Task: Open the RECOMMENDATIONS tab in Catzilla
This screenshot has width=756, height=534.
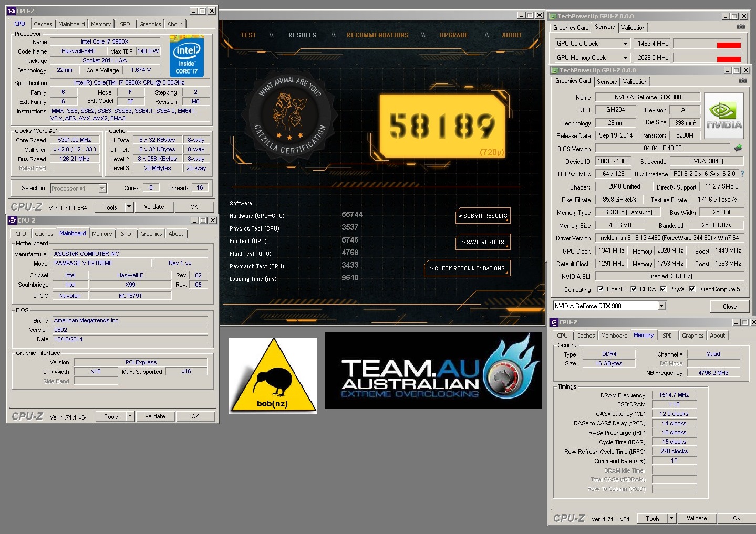Action: [x=378, y=35]
